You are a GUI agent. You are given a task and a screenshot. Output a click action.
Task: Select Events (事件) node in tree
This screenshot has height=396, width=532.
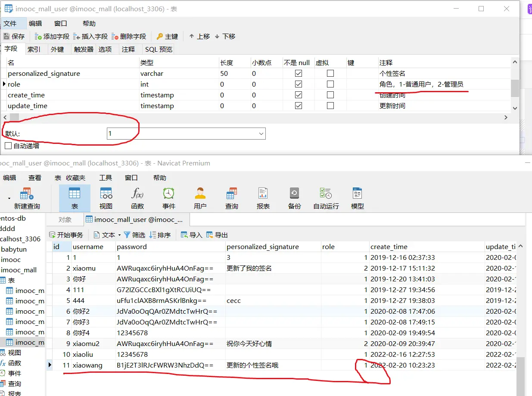(14, 373)
